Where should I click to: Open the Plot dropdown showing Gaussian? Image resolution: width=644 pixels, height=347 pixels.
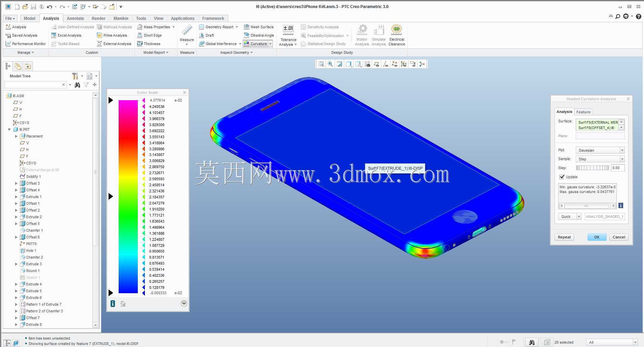click(x=600, y=150)
